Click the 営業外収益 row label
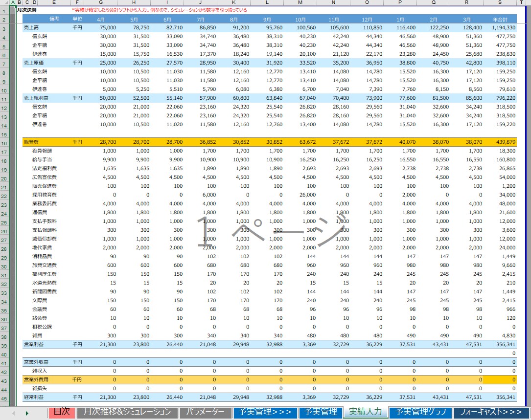The width and height of the screenshot is (531, 420). pos(36,362)
